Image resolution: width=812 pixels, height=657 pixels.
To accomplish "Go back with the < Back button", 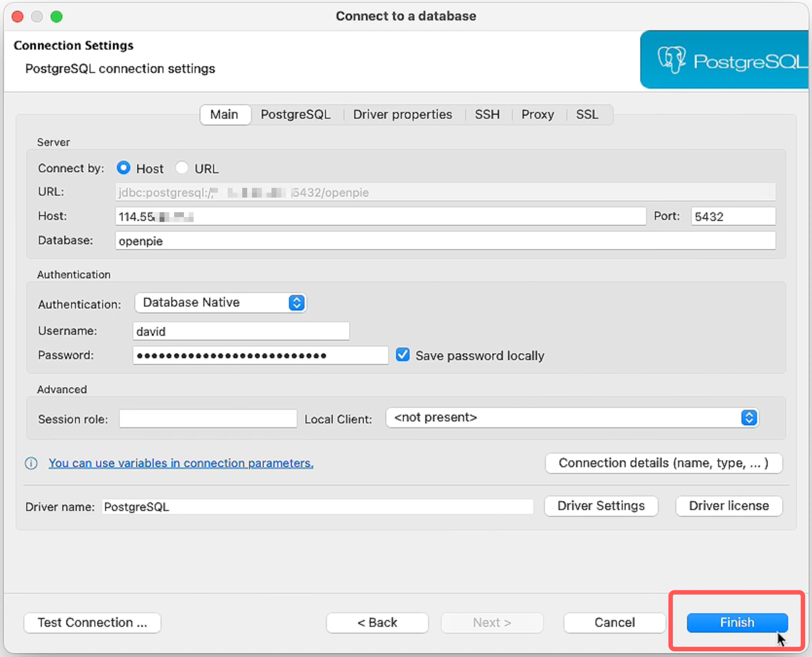I will tap(378, 622).
